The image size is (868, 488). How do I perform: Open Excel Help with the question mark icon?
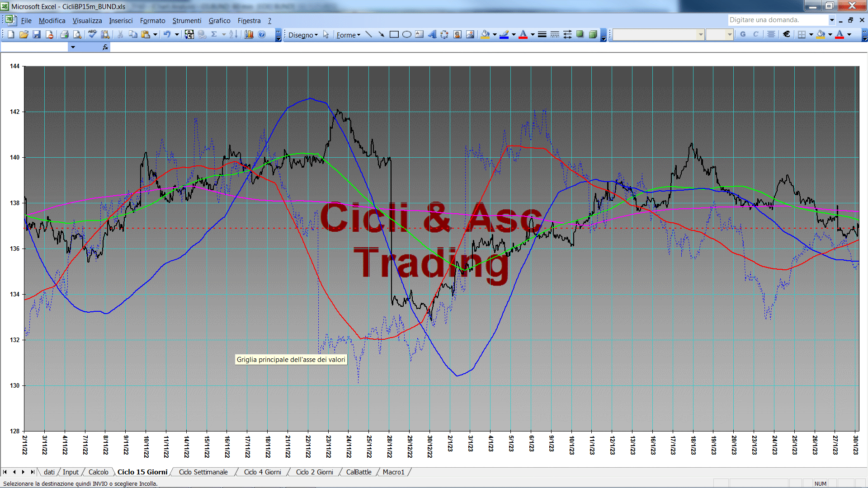[x=262, y=34]
